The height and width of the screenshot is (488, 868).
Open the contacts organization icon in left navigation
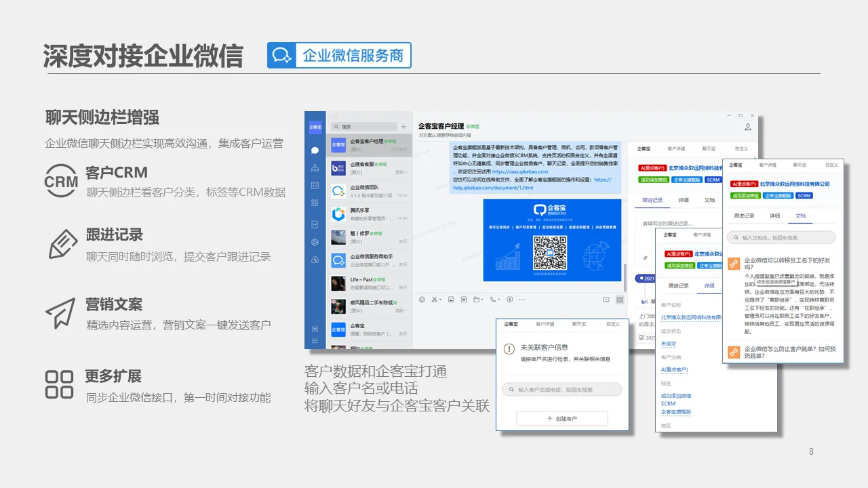pos(315,167)
